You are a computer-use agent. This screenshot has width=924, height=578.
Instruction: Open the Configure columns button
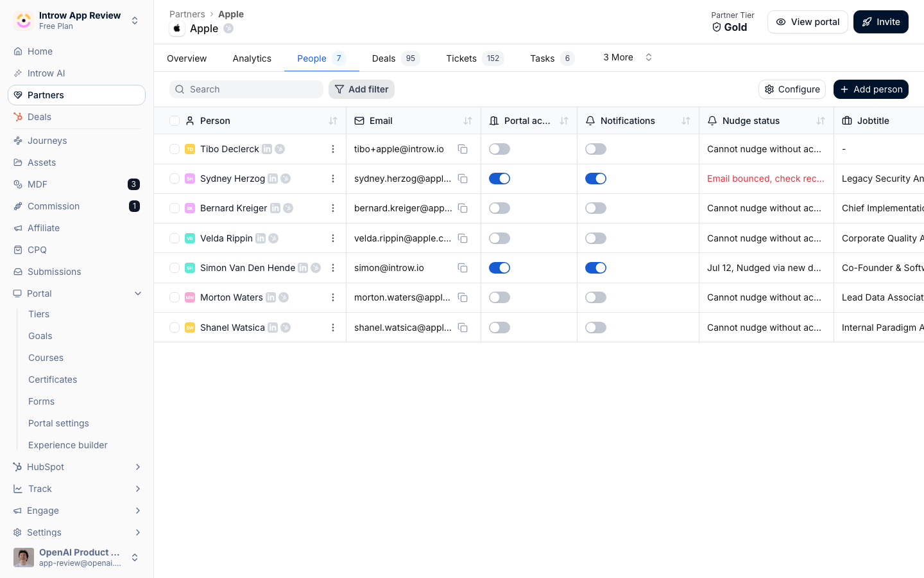pos(792,89)
